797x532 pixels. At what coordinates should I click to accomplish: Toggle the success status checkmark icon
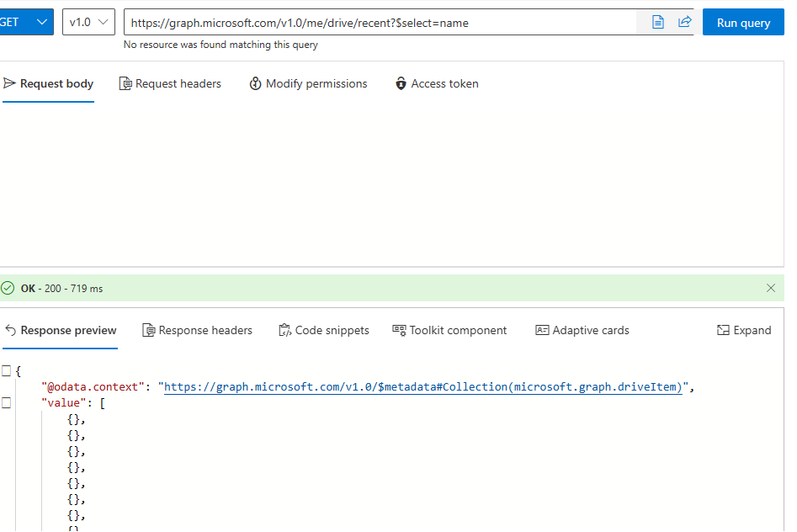pyautogui.click(x=8, y=287)
